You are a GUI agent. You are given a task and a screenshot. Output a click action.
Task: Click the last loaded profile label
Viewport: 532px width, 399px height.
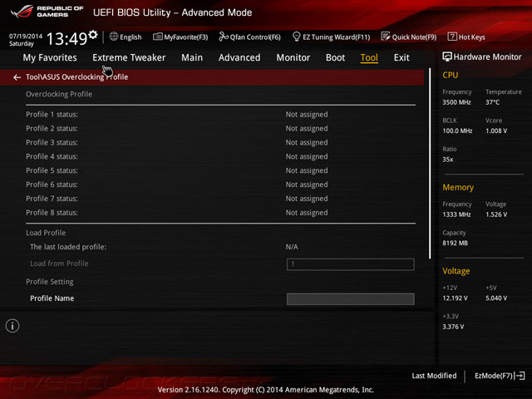(68, 247)
